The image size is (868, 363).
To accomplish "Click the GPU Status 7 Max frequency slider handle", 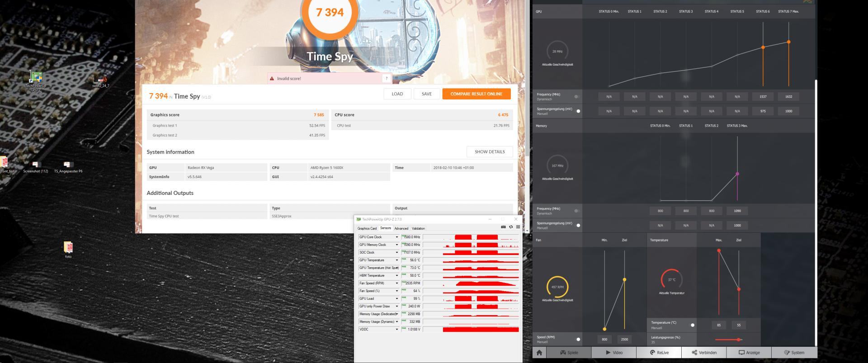I will click(x=788, y=42).
